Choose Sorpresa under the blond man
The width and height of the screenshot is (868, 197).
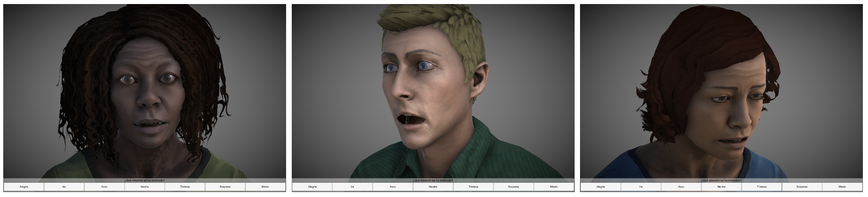(514, 186)
